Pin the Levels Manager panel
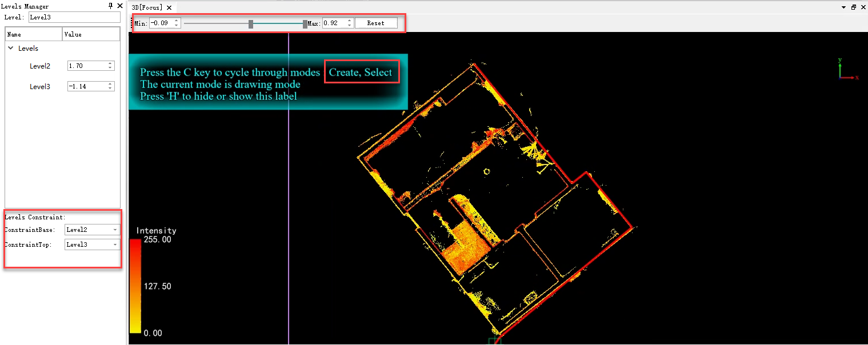868x345 pixels. 110,6
